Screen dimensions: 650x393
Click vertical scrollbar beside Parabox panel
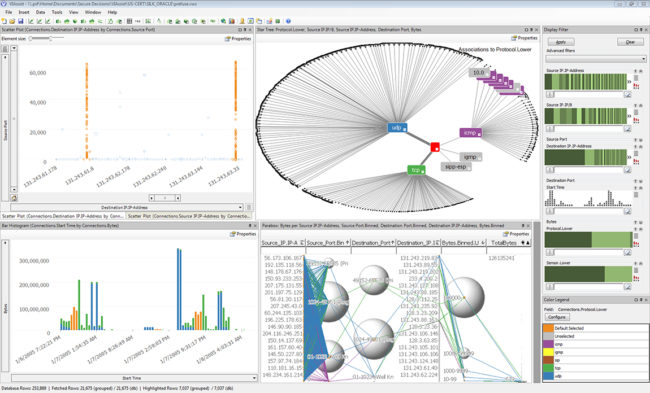coord(537,301)
